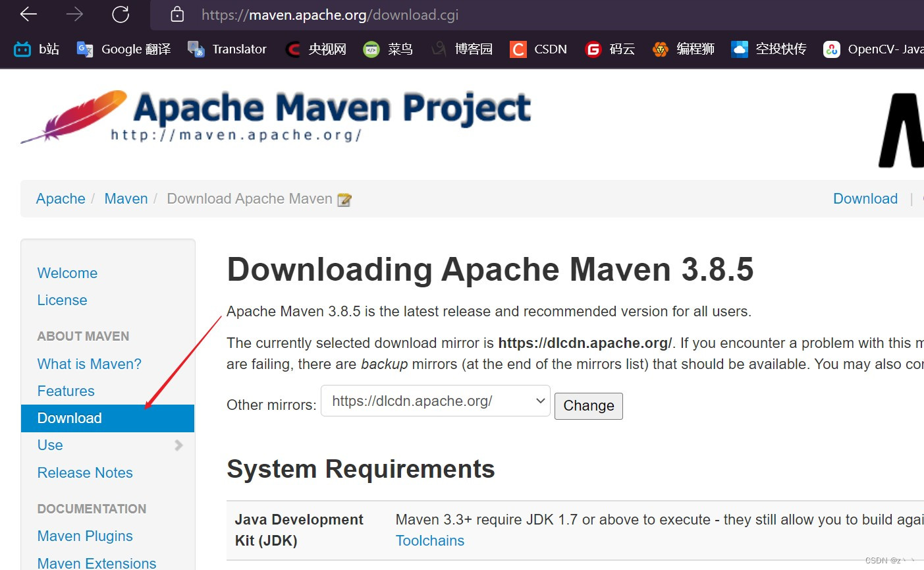Open the 编程狮 bookmark

click(x=683, y=49)
